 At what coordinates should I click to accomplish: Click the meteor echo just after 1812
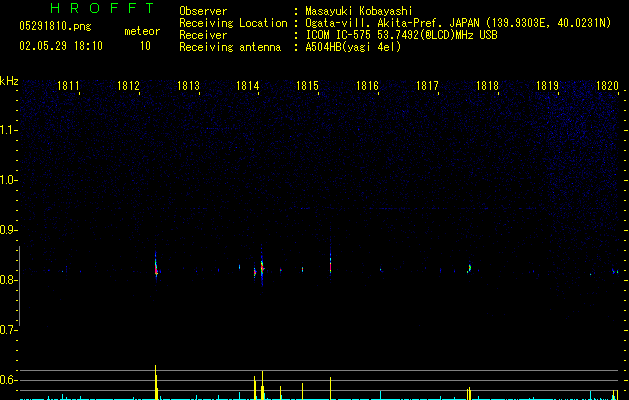tap(156, 266)
